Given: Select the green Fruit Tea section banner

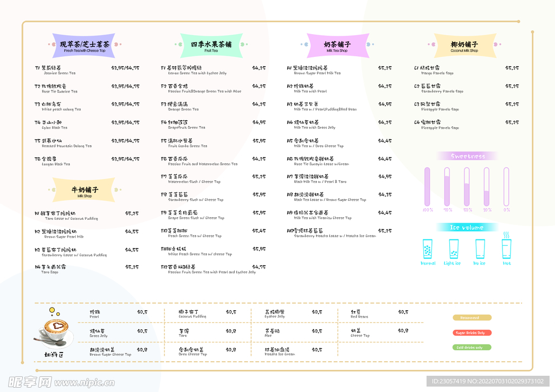Looking at the screenshot, I should (x=211, y=46).
